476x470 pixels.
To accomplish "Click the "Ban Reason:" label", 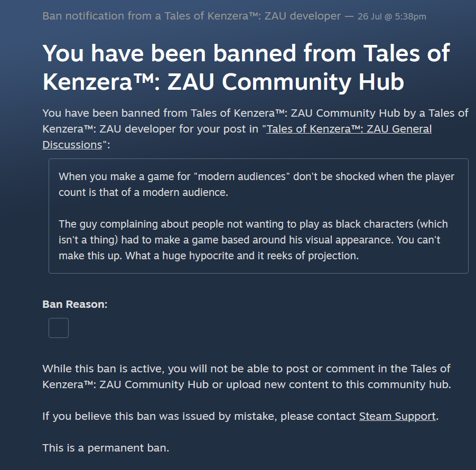I will pyautogui.click(x=75, y=304).
